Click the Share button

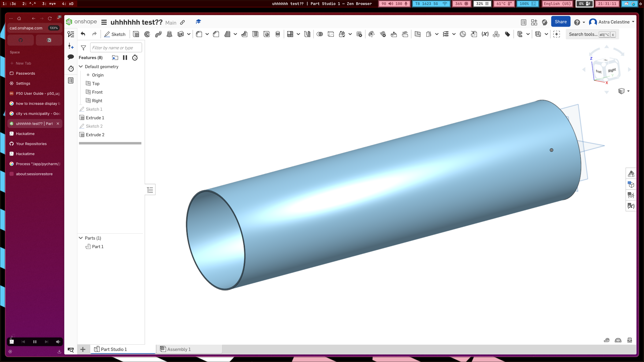click(x=560, y=22)
